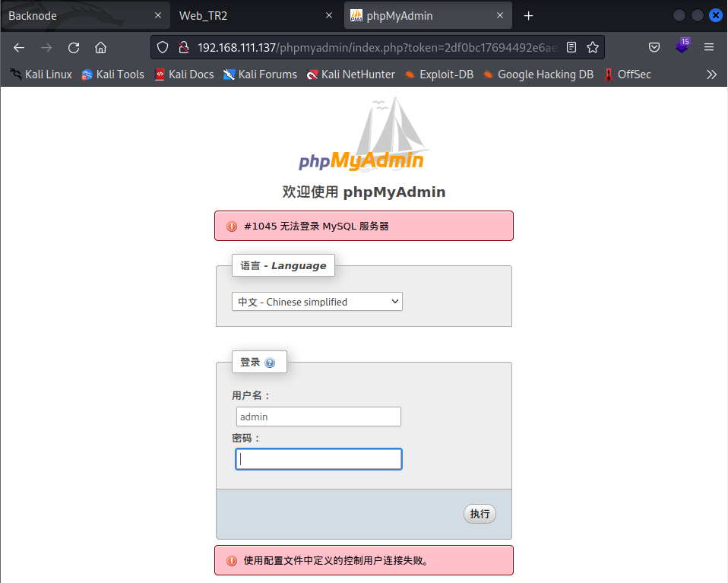Open the extension icon with 15 badge
This screenshot has width=728, height=583.
tap(682, 46)
